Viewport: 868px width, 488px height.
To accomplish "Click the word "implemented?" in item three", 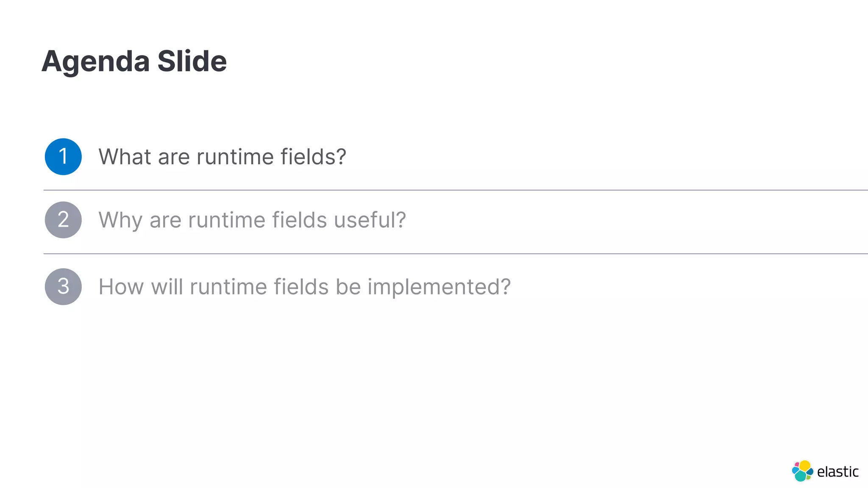I will pyautogui.click(x=439, y=288).
